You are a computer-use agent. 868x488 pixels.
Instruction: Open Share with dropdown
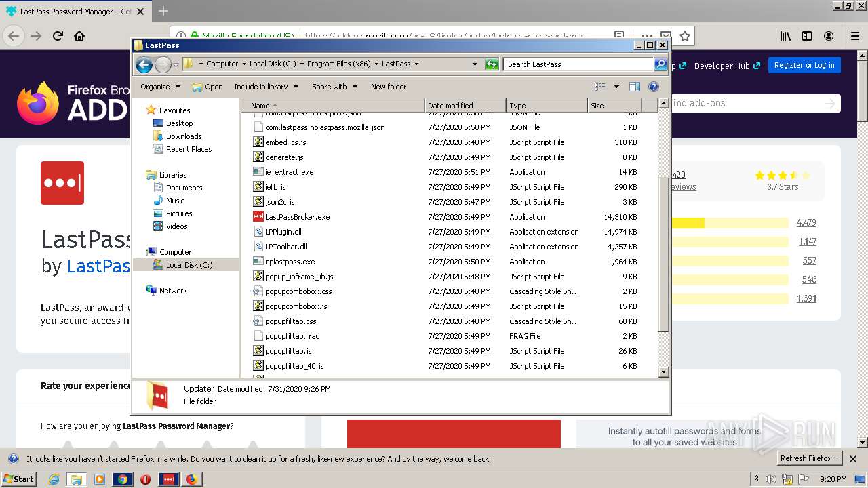[334, 87]
